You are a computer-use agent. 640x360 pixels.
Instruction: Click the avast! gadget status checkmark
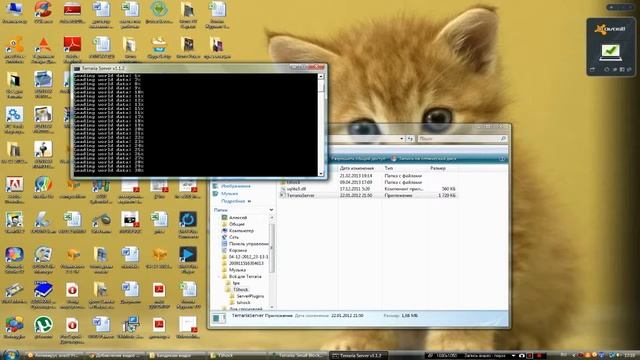click(x=610, y=52)
